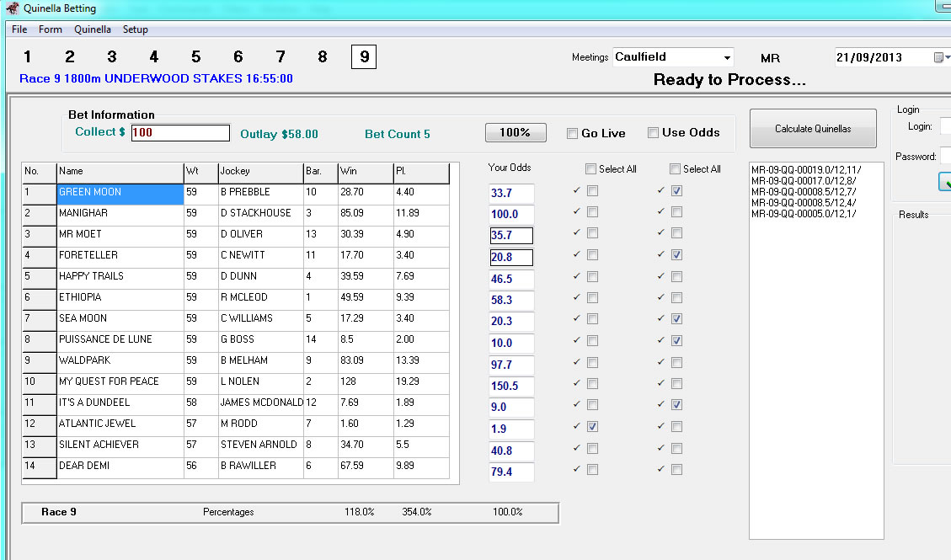Open the date picker dropdown arrow
The height and width of the screenshot is (560, 951).
point(948,57)
